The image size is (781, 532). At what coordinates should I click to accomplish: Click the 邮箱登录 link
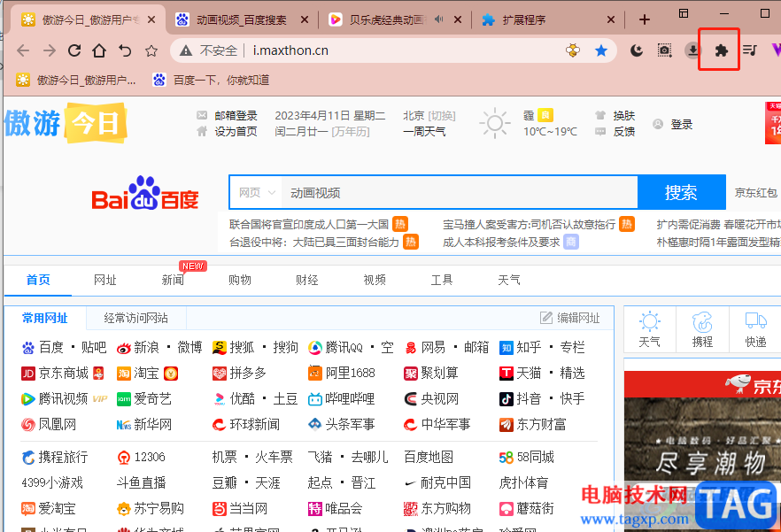pos(236,116)
